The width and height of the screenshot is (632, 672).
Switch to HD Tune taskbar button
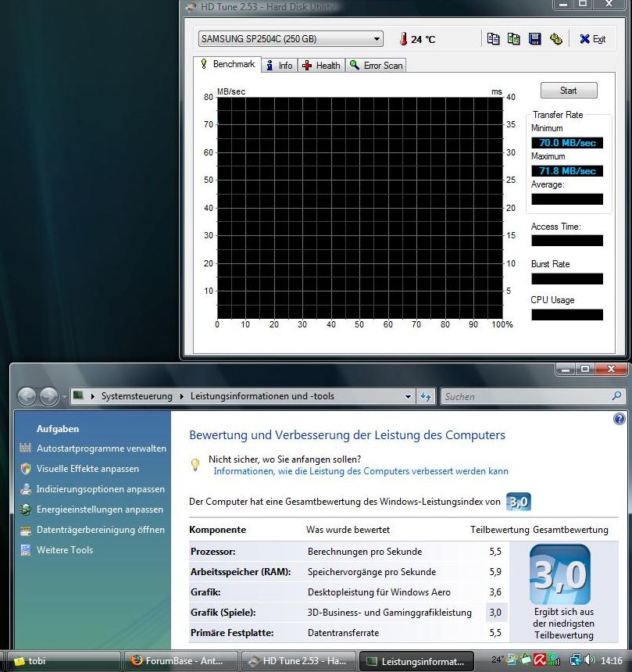point(298,661)
